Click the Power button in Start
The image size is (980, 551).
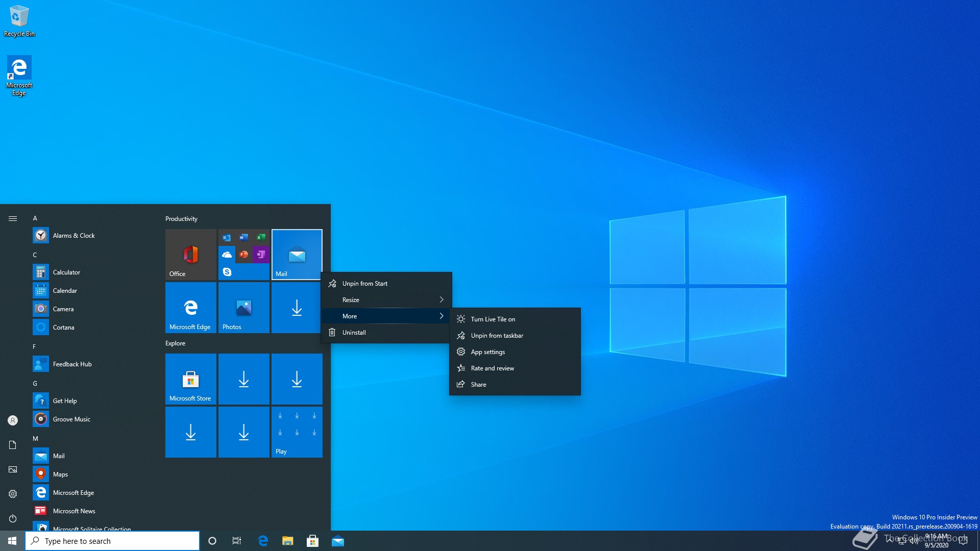pos(13,518)
